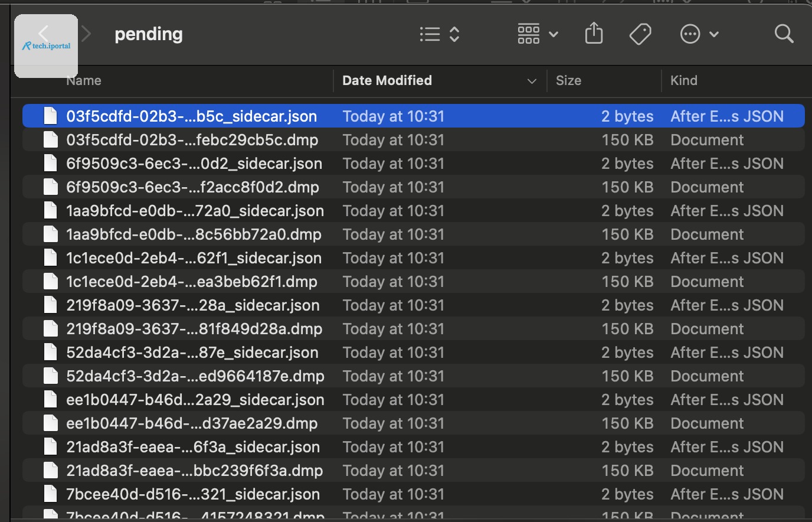Select file 52da4cf3-3d2a-...ed9664187e.dmp
The image size is (812, 522).
414,376
